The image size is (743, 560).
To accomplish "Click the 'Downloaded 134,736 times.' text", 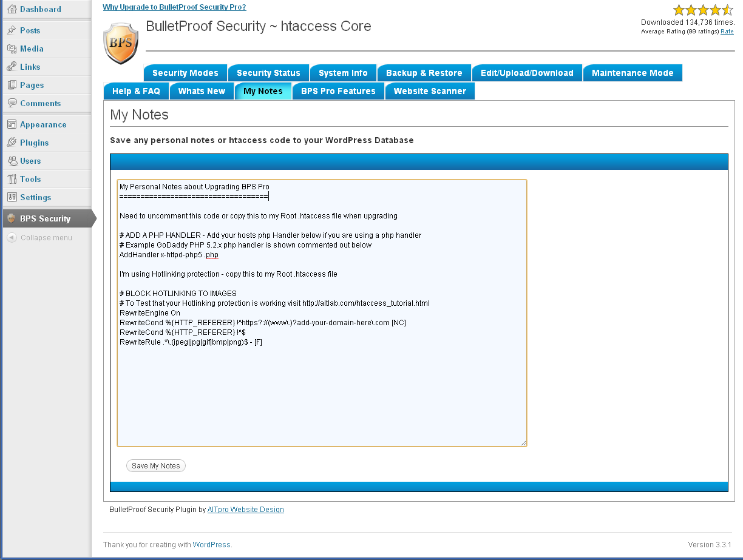I will click(687, 22).
